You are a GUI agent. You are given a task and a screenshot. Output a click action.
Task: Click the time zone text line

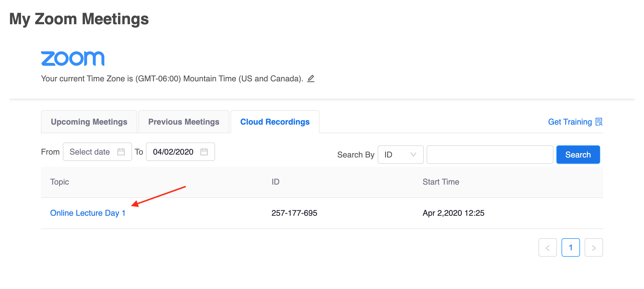[x=172, y=78]
